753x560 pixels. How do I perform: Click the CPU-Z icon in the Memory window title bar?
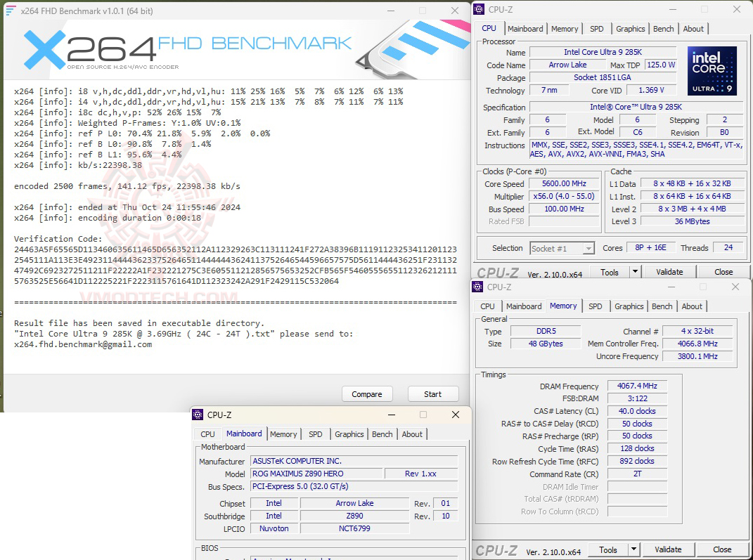(477, 287)
